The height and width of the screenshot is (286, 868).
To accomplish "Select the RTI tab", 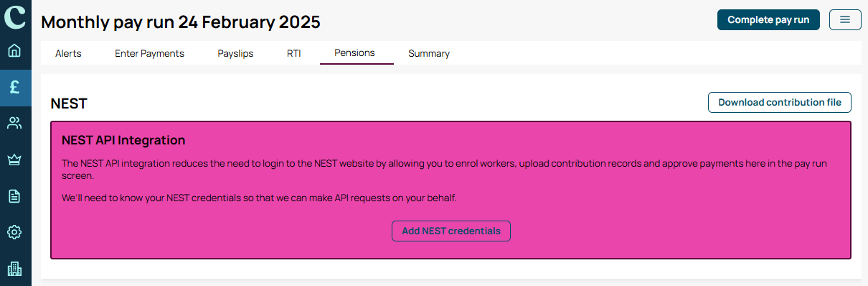I will 294,53.
